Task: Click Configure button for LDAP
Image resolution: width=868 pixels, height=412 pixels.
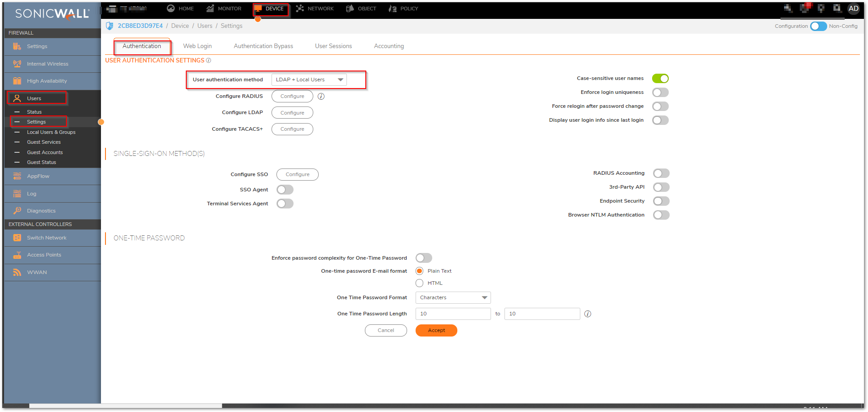Action: coord(292,113)
